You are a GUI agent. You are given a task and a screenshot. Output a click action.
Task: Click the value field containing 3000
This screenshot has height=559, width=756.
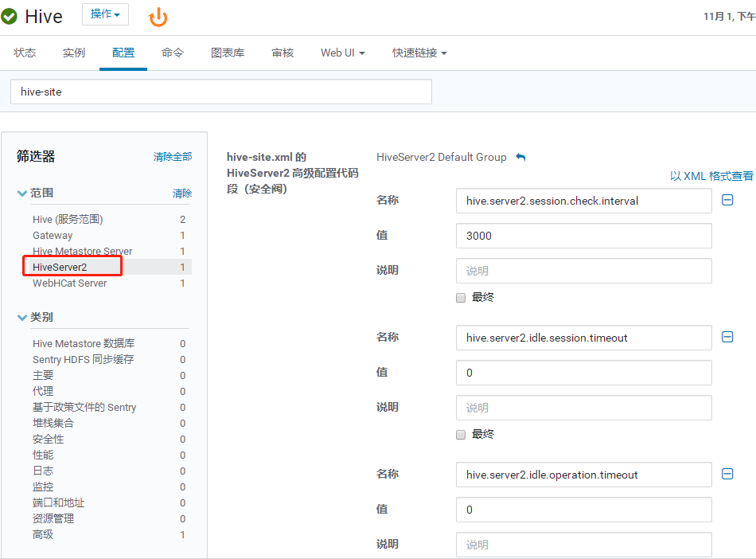584,236
